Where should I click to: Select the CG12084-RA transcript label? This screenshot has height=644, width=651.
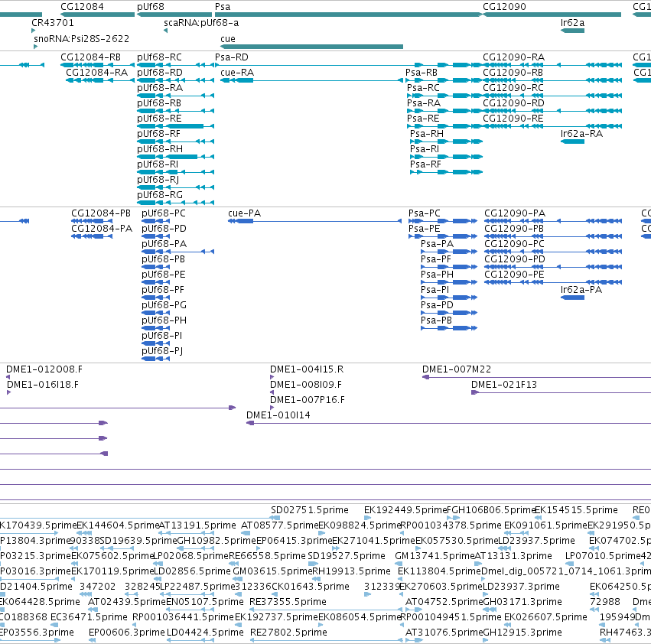96,72
